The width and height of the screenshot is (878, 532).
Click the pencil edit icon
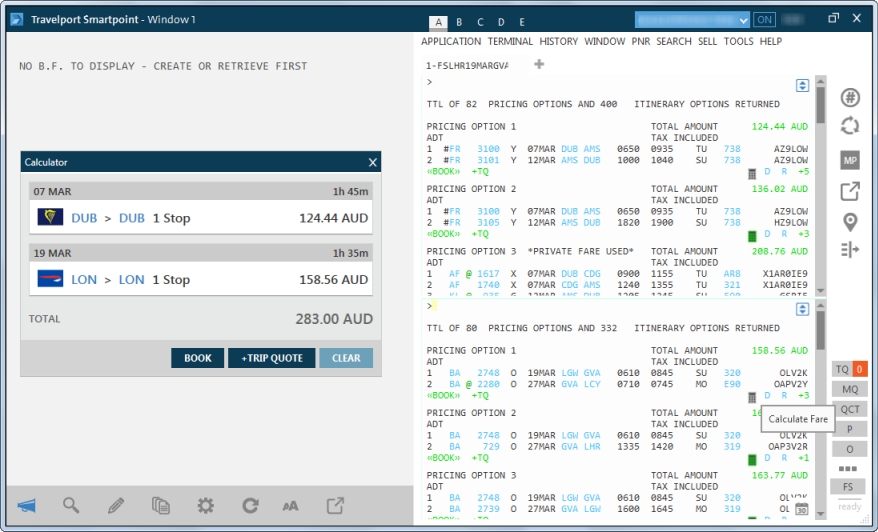coord(116,505)
